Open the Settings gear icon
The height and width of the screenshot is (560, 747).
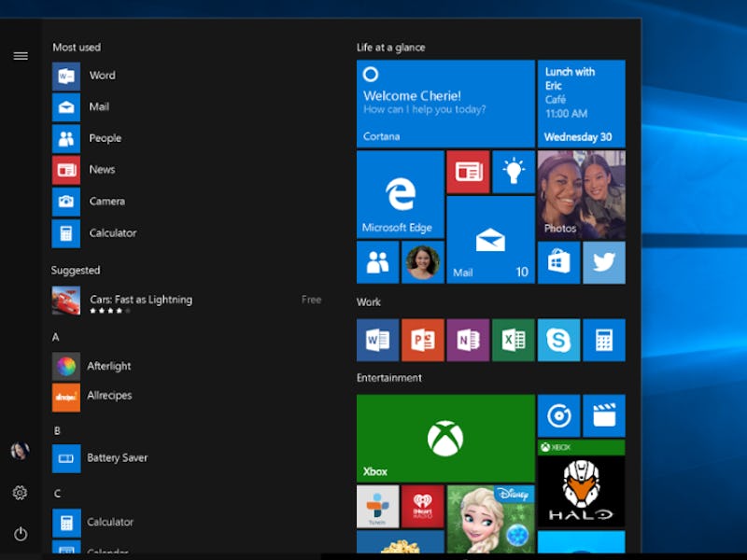(20, 493)
